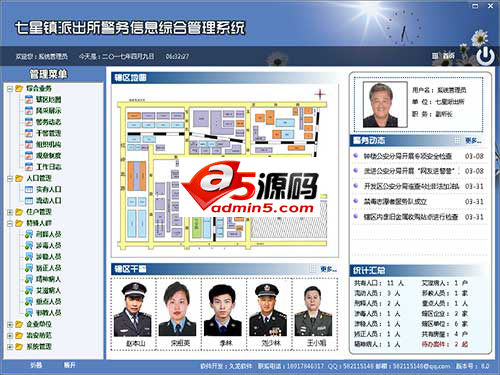Open news item 禁毒志愿者服务队成立
The width and height of the screenshot is (500, 375).
(395, 202)
